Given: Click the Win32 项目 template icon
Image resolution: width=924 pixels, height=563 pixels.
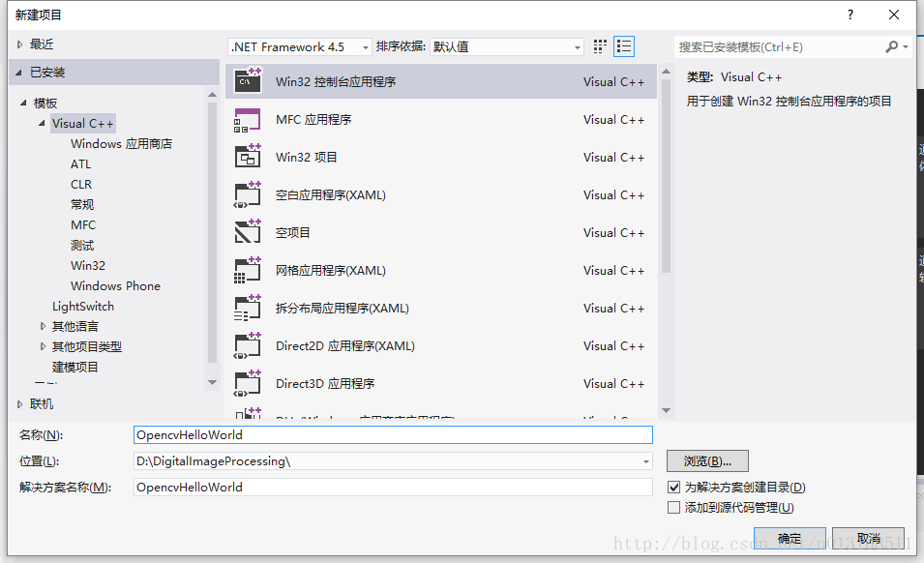Looking at the screenshot, I should (248, 157).
